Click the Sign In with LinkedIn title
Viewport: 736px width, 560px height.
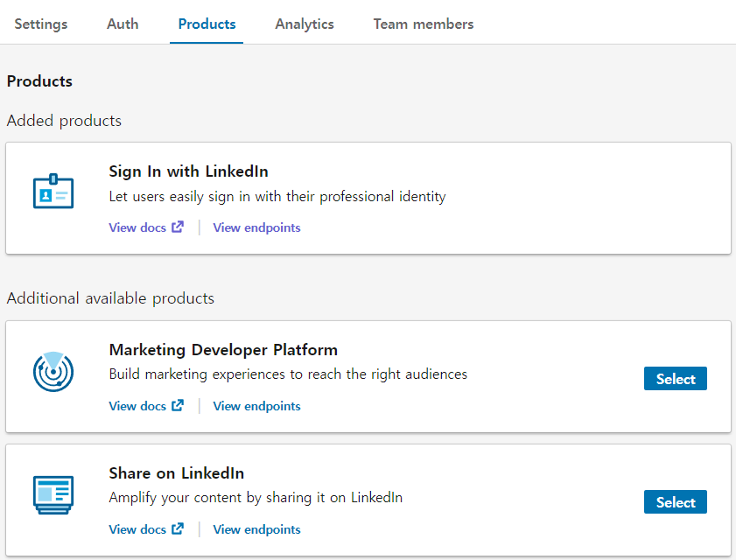tap(188, 171)
